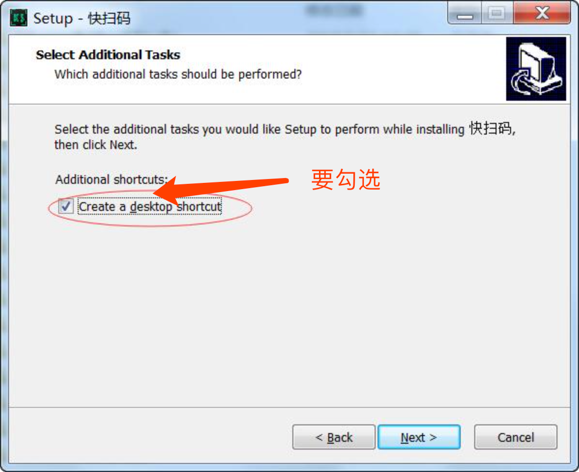The width and height of the screenshot is (579, 472).
Task: Return to previous step with Back
Action: pos(334,437)
